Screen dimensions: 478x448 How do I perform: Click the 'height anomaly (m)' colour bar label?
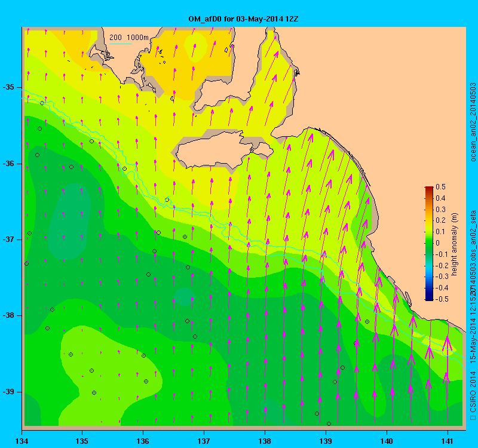[x=455, y=245]
